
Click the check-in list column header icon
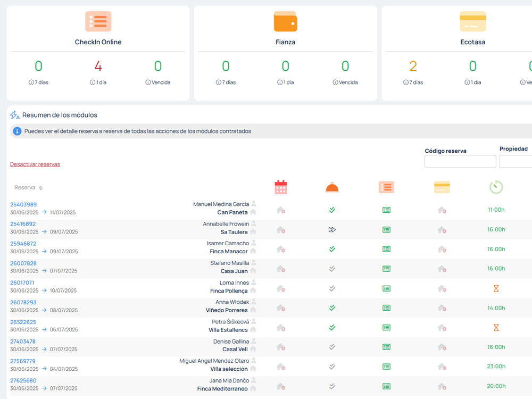pos(386,187)
